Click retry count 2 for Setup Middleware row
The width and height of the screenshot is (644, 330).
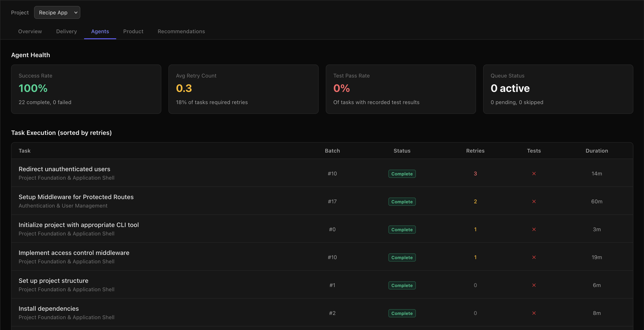pos(475,201)
